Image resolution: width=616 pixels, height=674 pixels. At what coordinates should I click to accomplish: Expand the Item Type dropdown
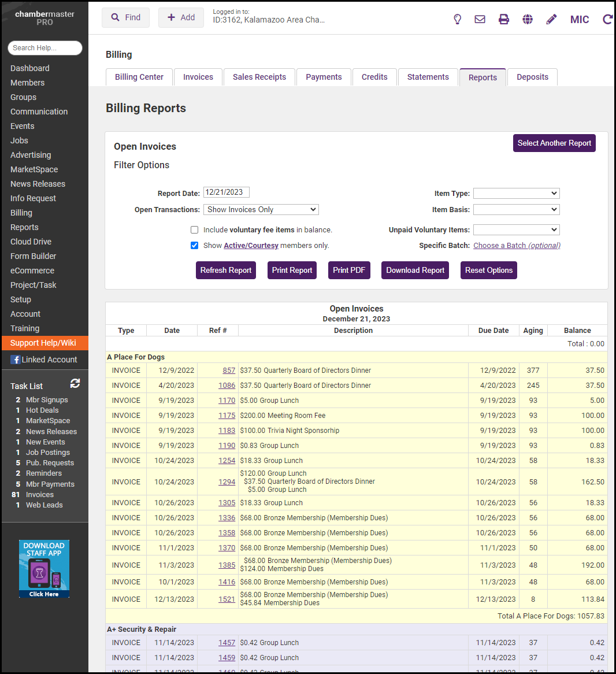pyautogui.click(x=516, y=193)
